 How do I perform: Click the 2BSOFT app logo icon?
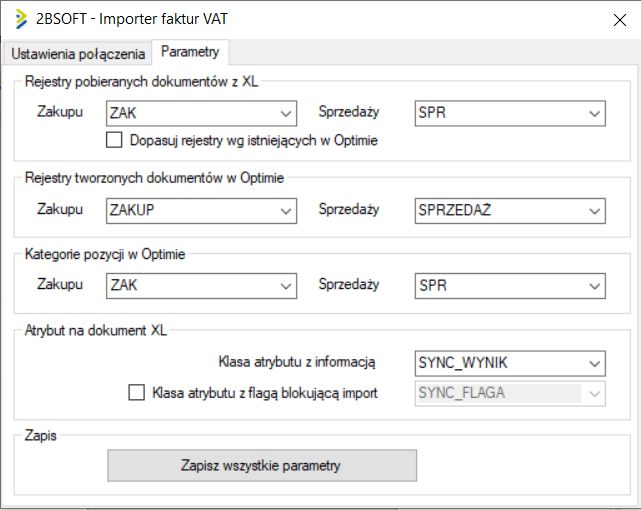click(20, 19)
